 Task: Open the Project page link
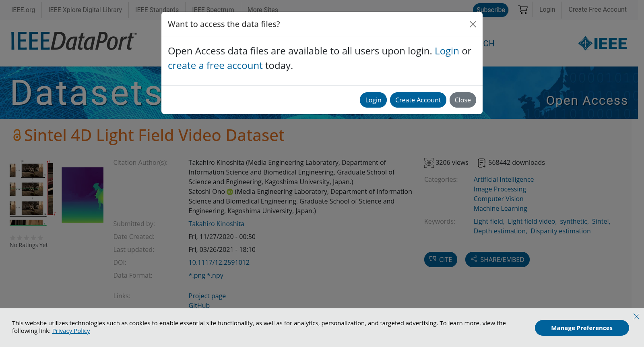[x=207, y=296]
